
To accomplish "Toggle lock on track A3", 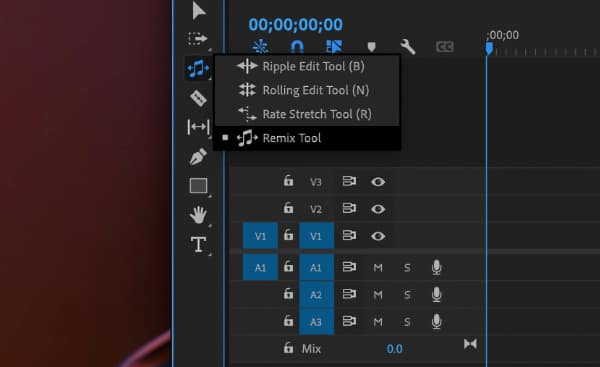I will click(288, 321).
